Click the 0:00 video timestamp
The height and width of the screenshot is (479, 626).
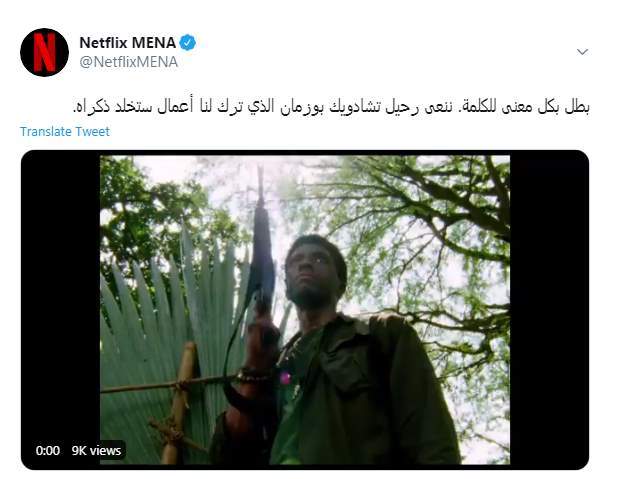(x=48, y=451)
